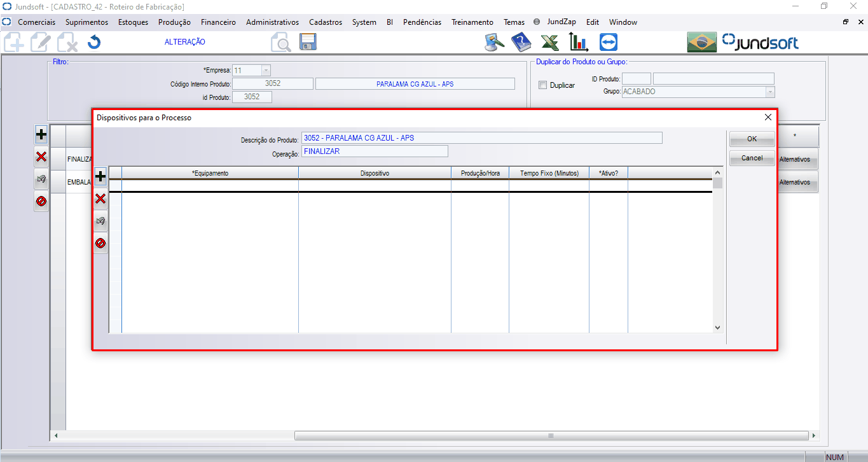
Task: Click the blue undo arrow icon
Action: click(94, 43)
